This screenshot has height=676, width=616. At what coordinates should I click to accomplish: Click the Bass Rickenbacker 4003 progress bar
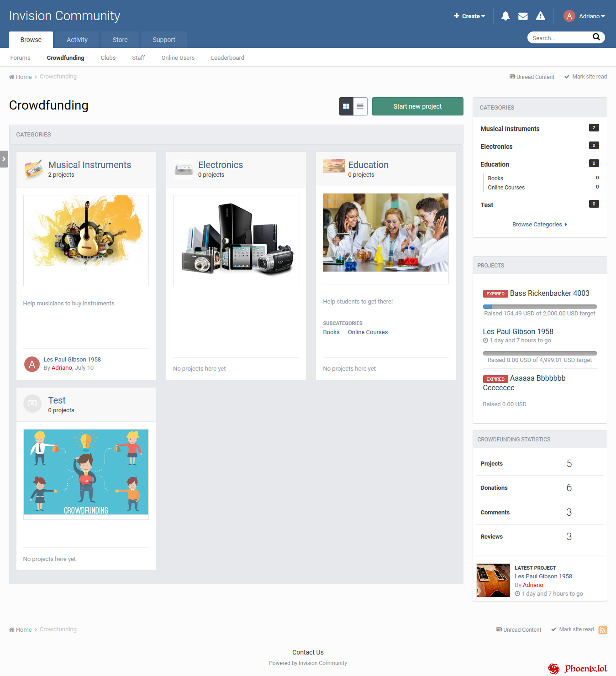539,307
